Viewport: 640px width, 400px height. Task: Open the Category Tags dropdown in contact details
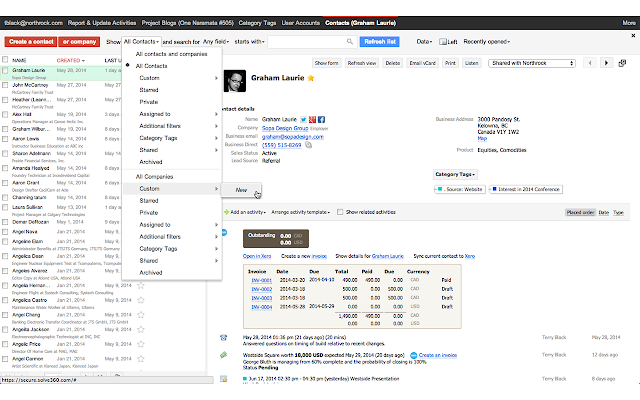point(455,174)
